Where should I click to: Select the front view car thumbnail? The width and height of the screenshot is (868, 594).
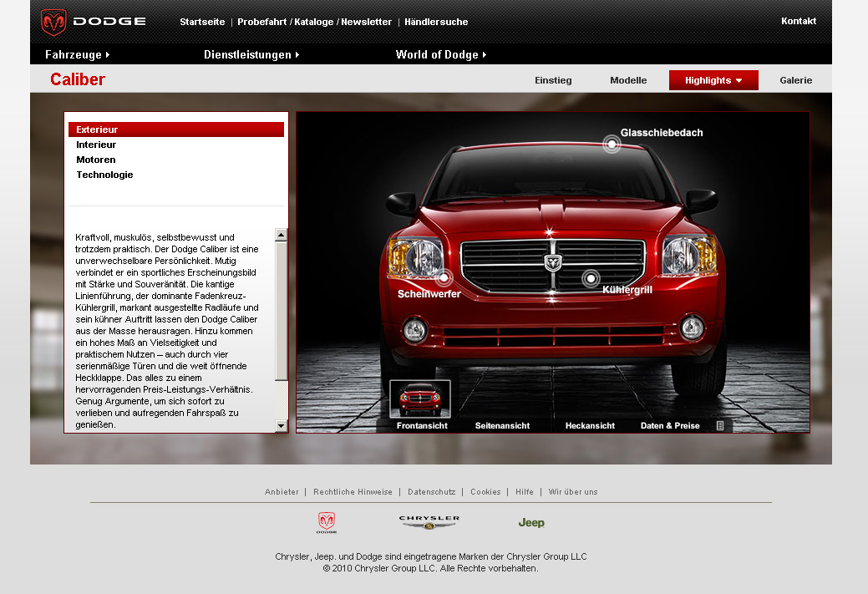pyautogui.click(x=420, y=399)
